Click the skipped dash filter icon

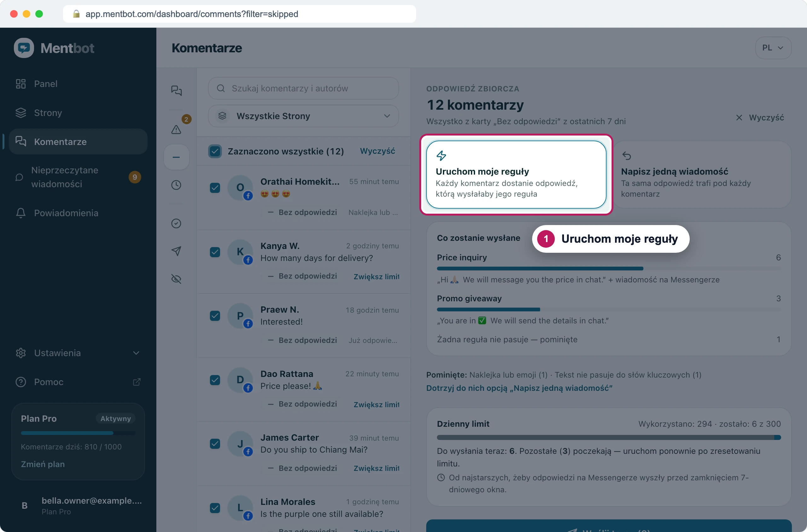(x=176, y=157)
